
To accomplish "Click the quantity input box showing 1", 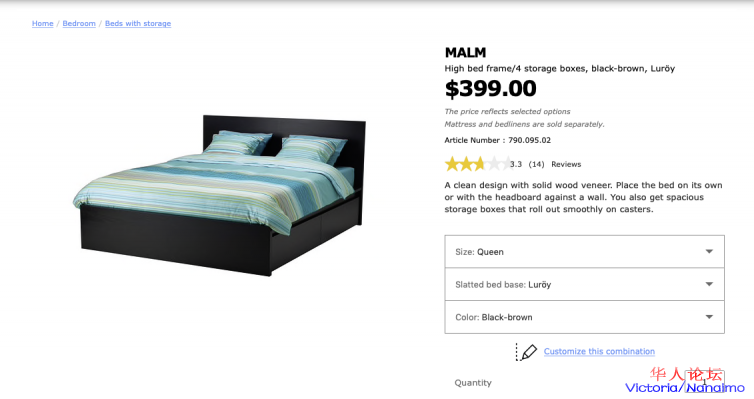I will point(704,381).
